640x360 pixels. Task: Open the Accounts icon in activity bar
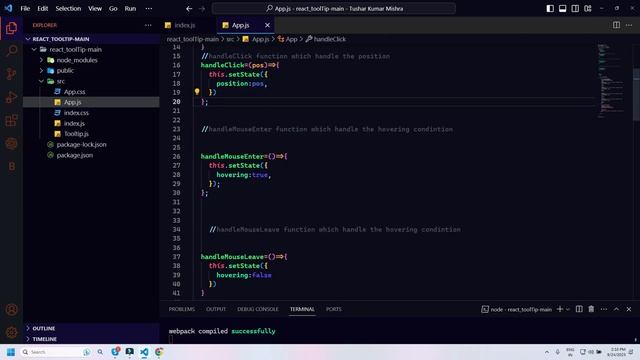pos(11,309)
